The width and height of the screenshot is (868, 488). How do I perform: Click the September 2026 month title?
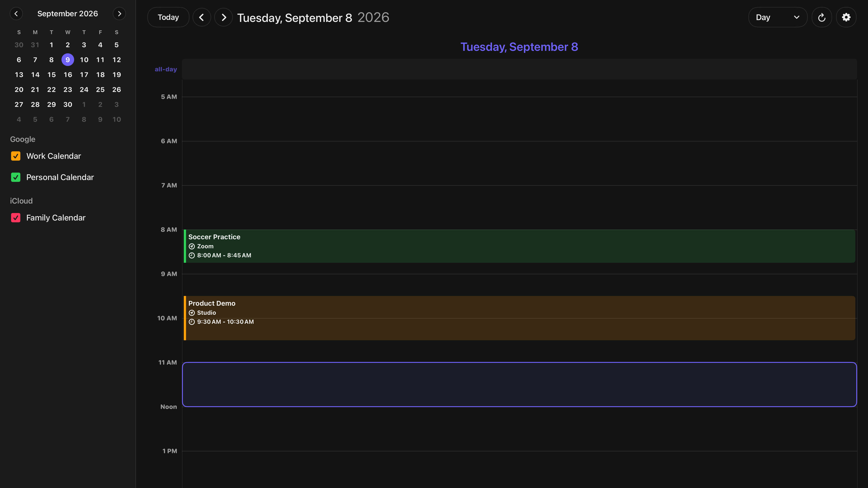[68, 14]
